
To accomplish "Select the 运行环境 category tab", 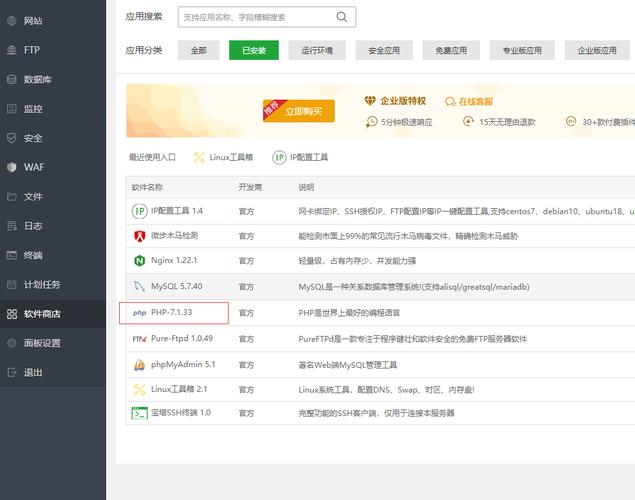I will click(x=317, y=50).
